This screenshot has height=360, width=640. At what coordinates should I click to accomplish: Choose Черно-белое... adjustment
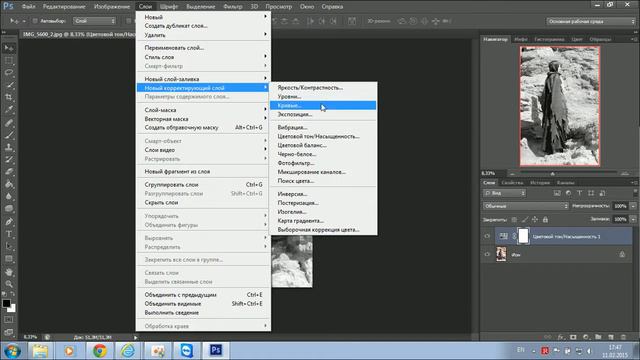pos(323,154)
